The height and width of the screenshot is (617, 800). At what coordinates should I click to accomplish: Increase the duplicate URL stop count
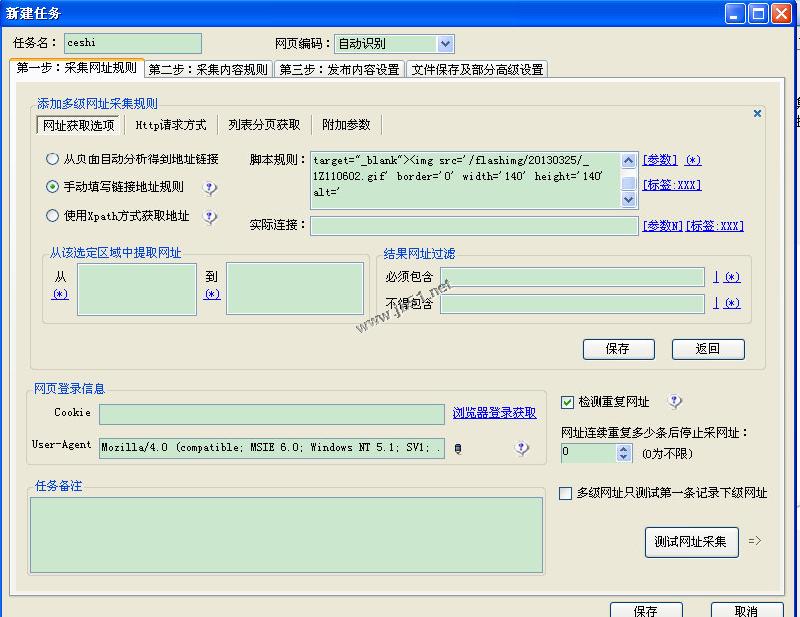pos(623,449)
